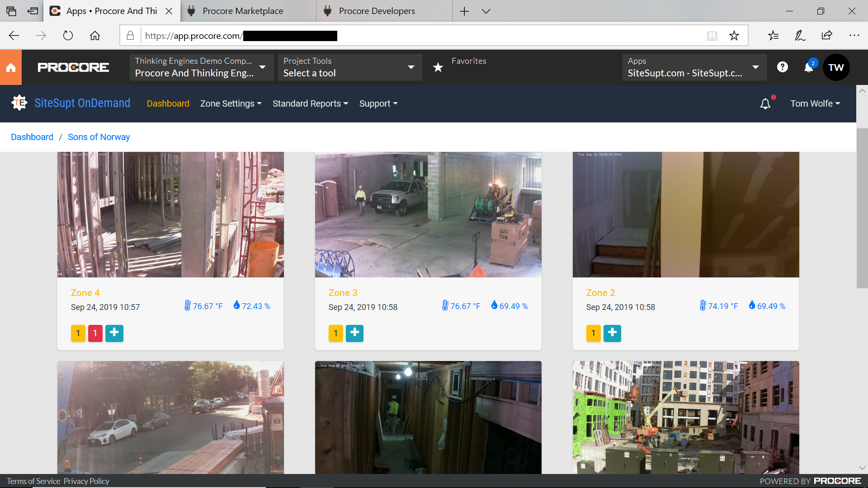The height and width of the screenshot is (488, 868).
Task: Open yellow alert badge on Zone 2
Action: click(x=593, y=333)
